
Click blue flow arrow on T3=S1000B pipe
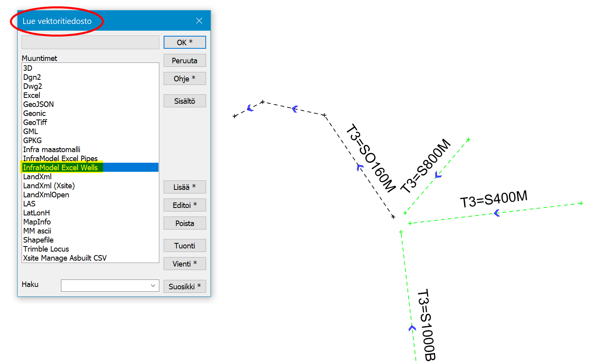412,328
